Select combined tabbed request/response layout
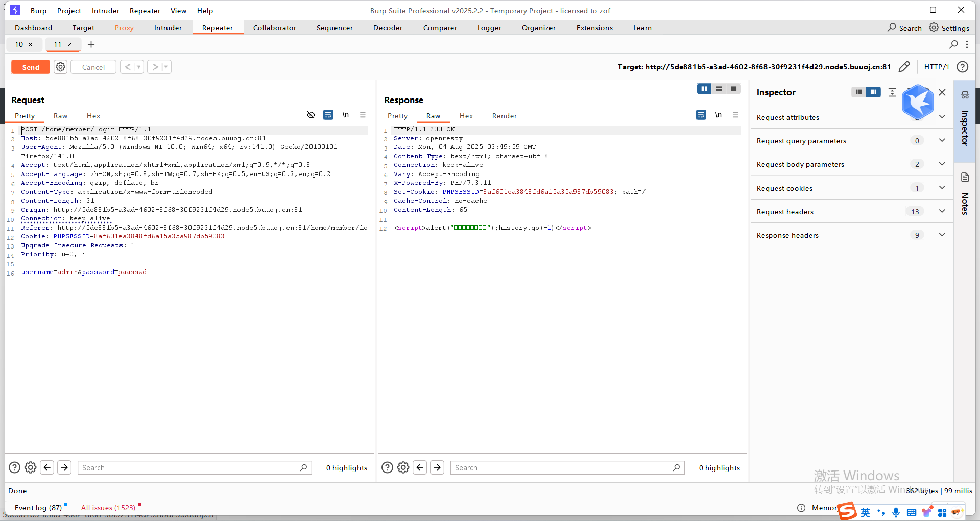The image size is (980, 521). (734, 89)
